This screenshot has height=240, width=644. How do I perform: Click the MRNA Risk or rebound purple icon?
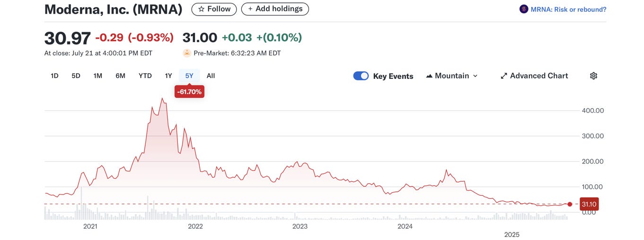[x=524, y=9]
